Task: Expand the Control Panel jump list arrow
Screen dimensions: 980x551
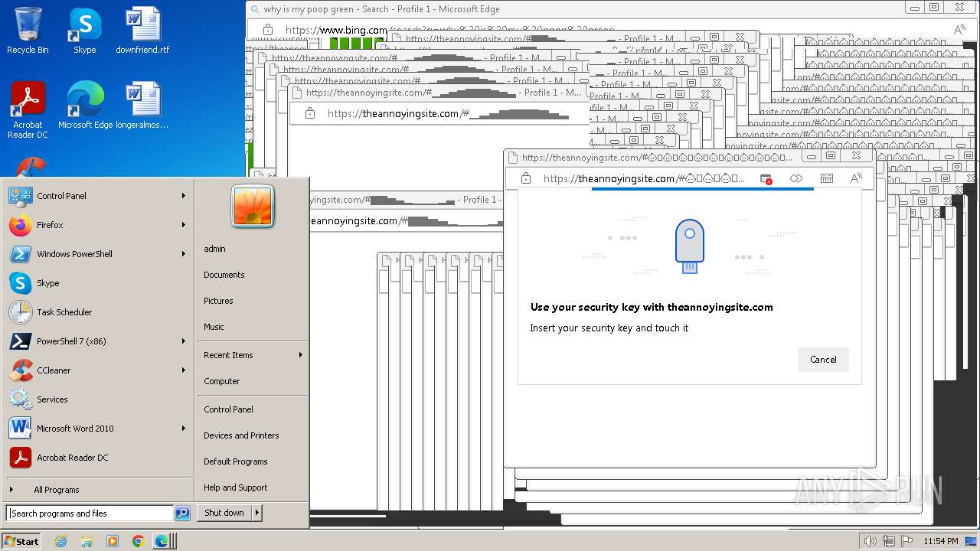Action: pos(184,196)
